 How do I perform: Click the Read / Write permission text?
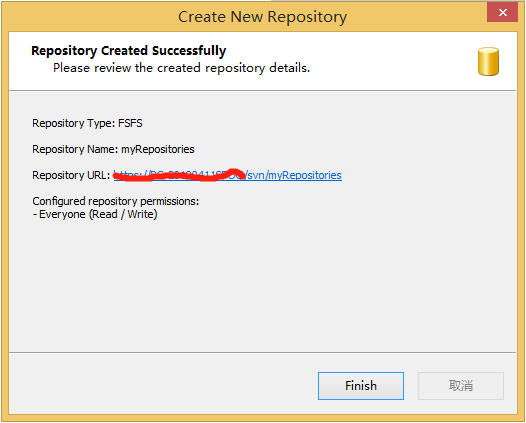[123, 214]
